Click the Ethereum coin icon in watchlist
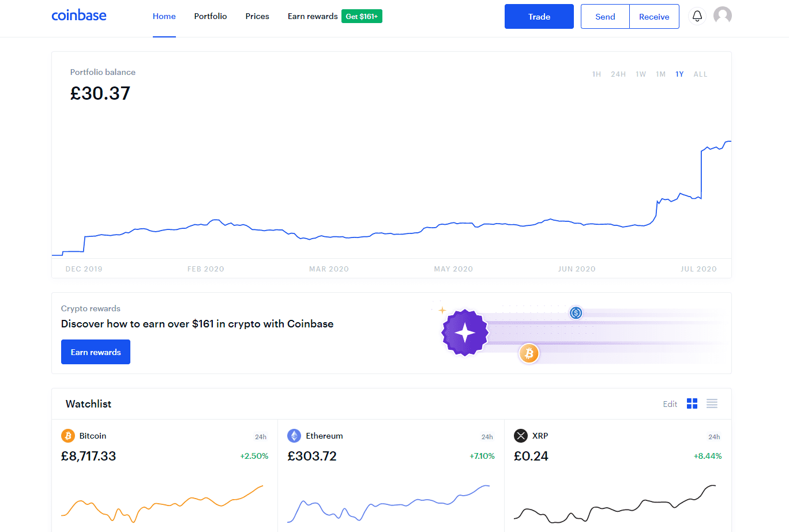This screenshot has height=532, width=789. 294,436
